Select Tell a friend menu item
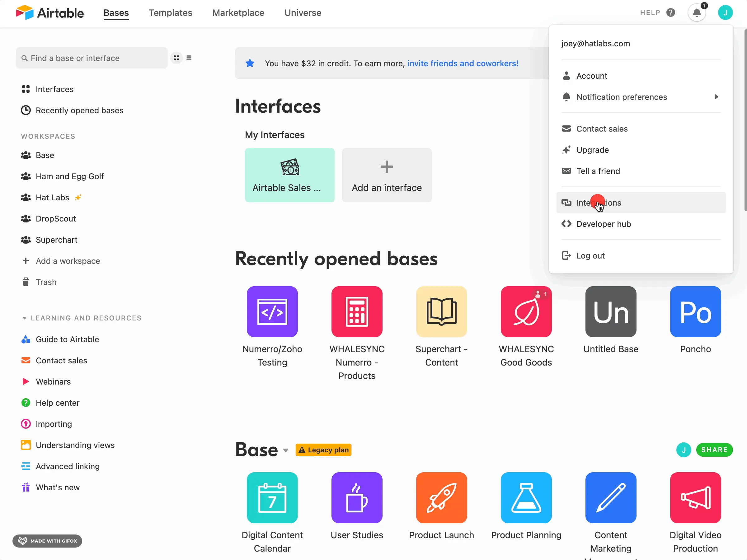 (641, 171)
